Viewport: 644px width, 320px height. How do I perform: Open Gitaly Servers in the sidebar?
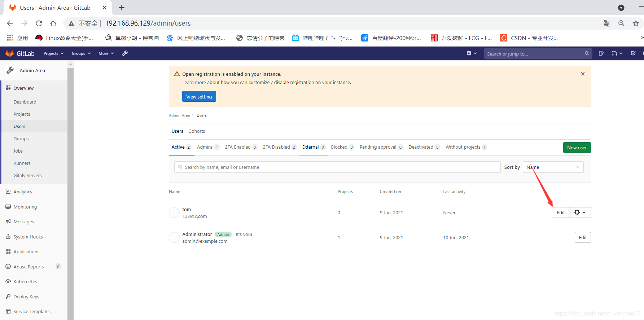click(x=27, y=176)
